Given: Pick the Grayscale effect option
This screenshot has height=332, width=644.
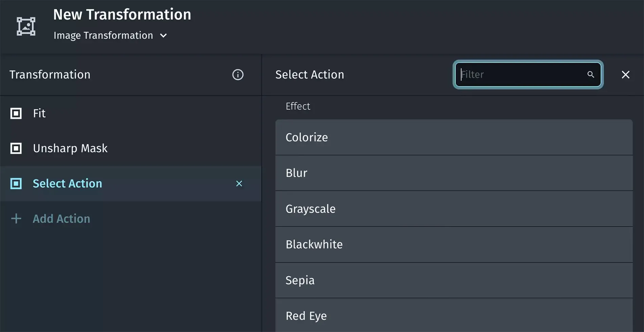Looking at the screenshot, I should pyautogui.click(x=454, y=209).
